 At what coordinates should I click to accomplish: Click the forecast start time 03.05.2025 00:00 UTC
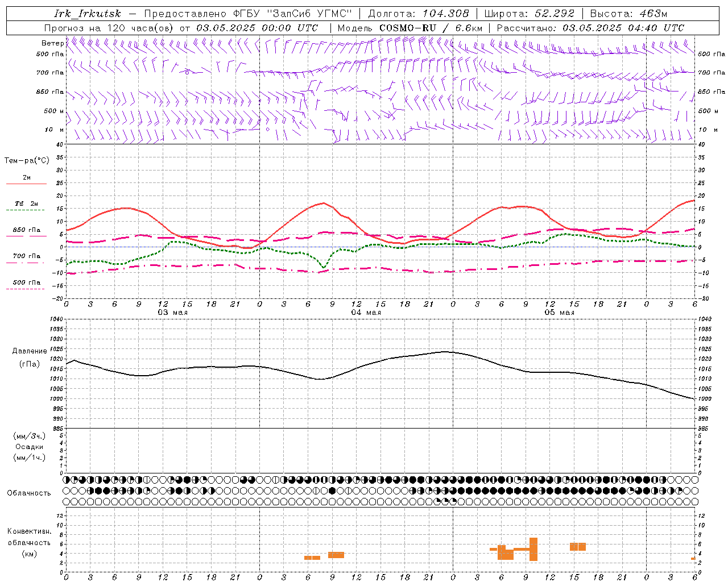tap(257, 28)
